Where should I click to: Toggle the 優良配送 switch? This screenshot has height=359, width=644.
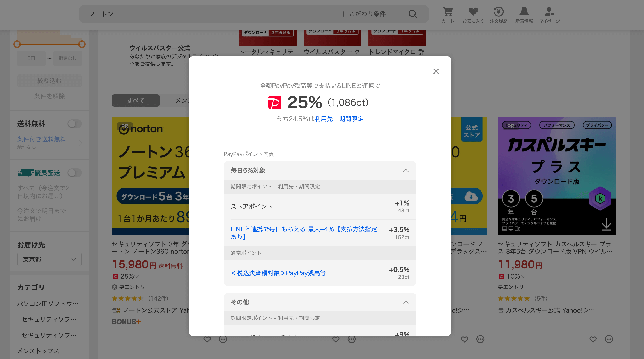(74, 173)
